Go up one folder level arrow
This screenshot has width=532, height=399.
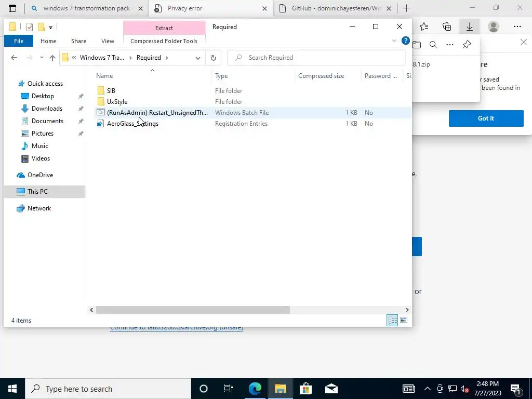coord(52,58)
